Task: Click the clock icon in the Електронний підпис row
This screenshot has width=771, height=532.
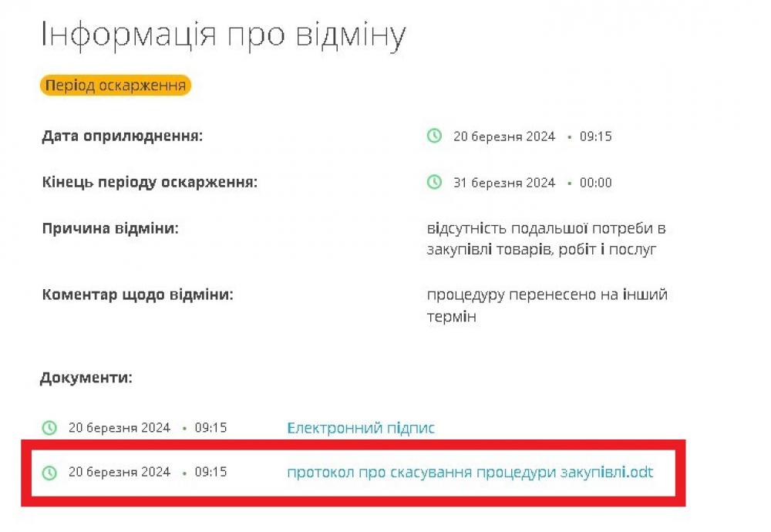Action: click(x=49, y=428)
